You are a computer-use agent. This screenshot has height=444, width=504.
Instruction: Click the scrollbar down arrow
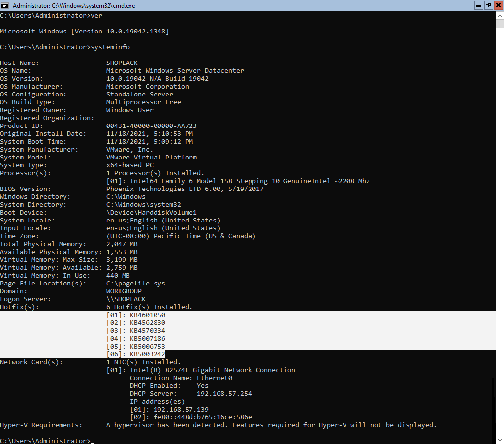pyautogui.click(x=500, y=440)
